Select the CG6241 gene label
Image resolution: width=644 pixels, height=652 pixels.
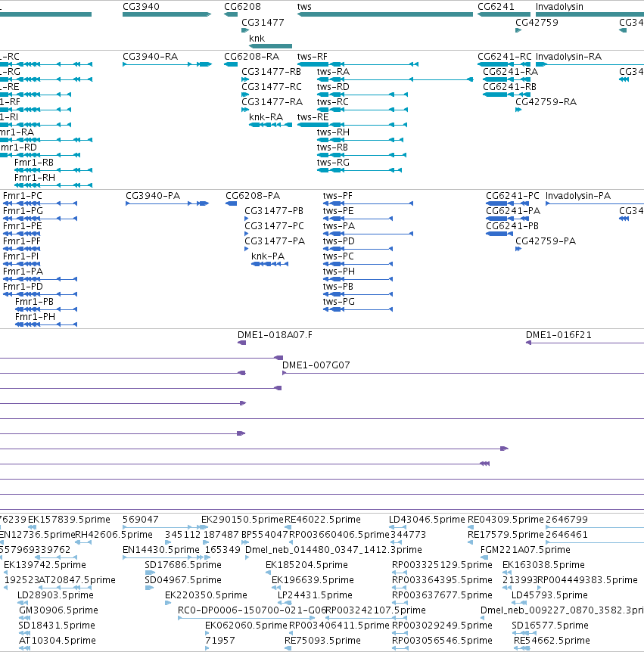pos(496,7)
